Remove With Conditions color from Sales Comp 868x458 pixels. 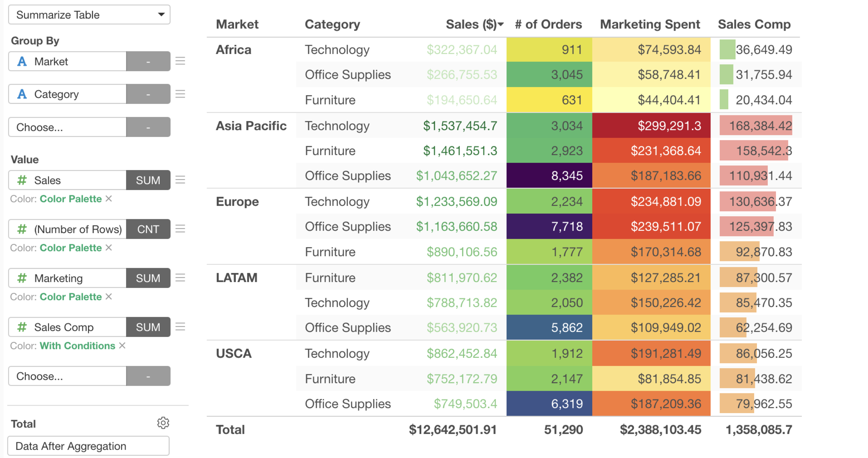[x=122, y=345]
